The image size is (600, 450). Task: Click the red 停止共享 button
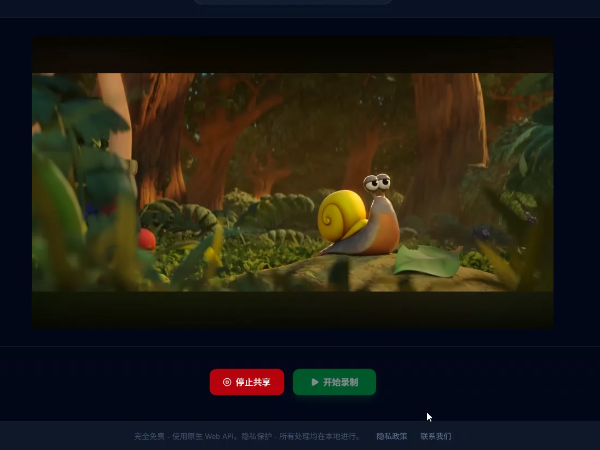tap(247, 382)
